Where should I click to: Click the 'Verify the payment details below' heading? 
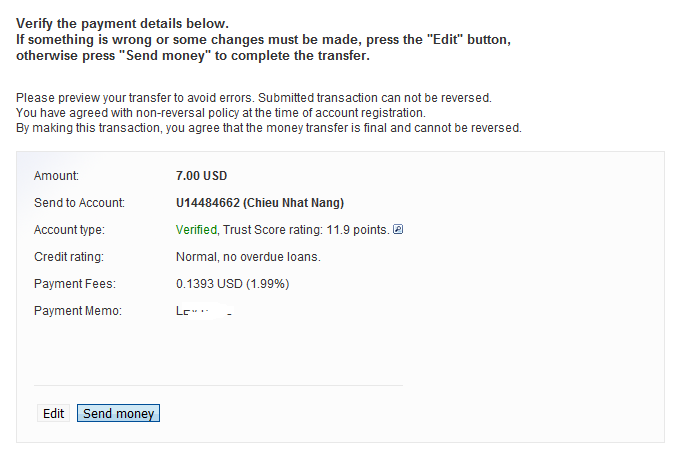(x=122, y=23)
